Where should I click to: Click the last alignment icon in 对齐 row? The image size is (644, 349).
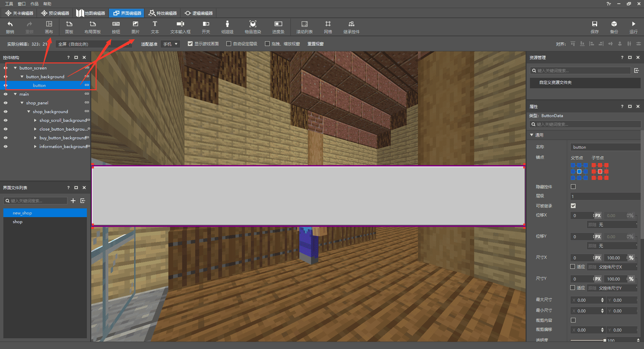coord(639,44)
